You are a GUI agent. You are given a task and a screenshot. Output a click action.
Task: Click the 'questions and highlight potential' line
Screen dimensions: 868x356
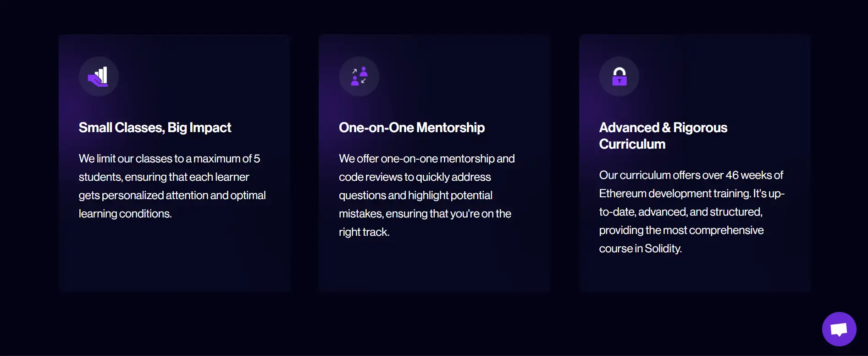(x=415, y=195)
